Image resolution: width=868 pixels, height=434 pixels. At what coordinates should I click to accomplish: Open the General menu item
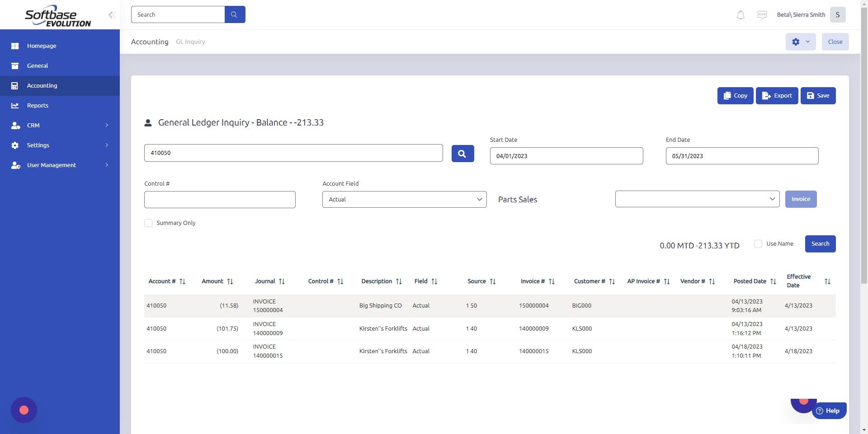[60, 65]
